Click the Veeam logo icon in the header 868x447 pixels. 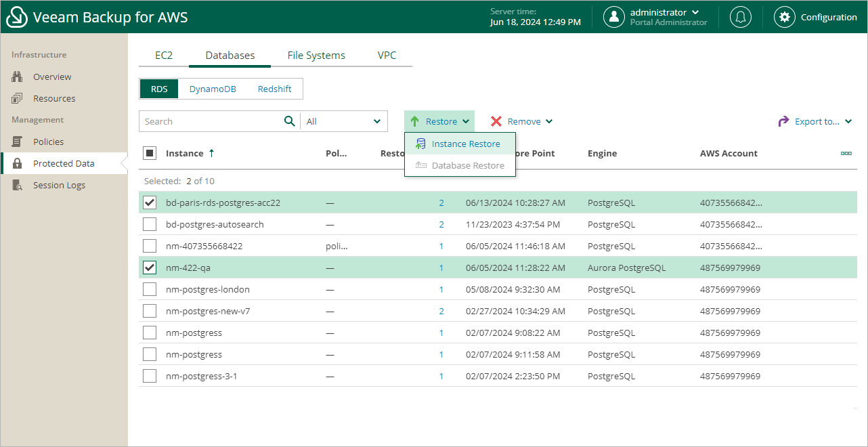[x=16, y=17]
